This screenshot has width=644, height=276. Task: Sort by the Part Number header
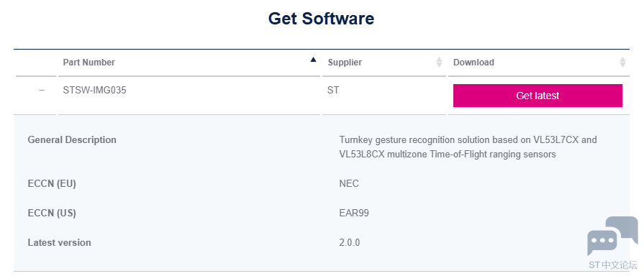pos(89,63)
